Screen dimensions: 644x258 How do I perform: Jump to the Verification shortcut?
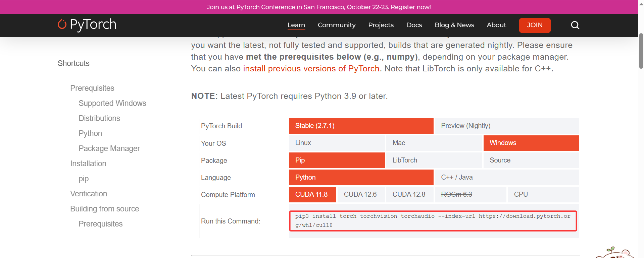pos(89,194)
